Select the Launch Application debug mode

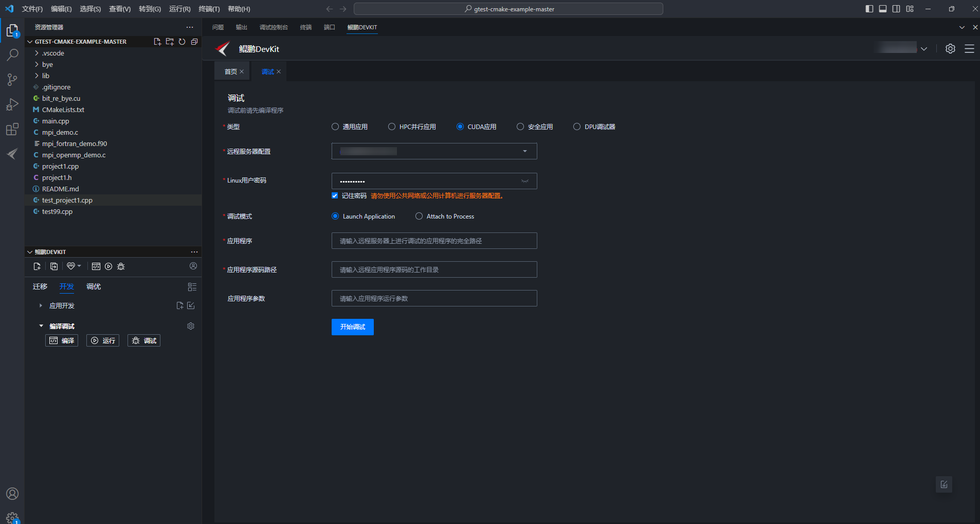tap(335, 216)
